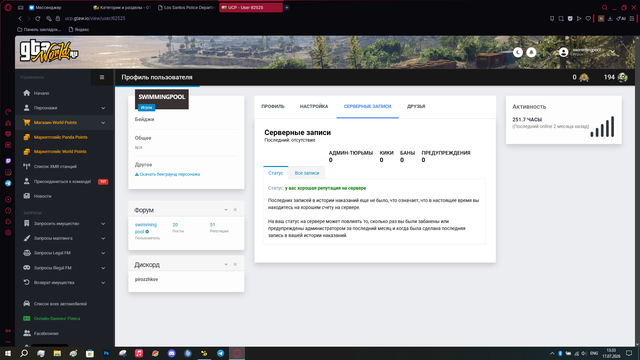Switch to the Мессенджер browser tab

[x=45, y=7]
